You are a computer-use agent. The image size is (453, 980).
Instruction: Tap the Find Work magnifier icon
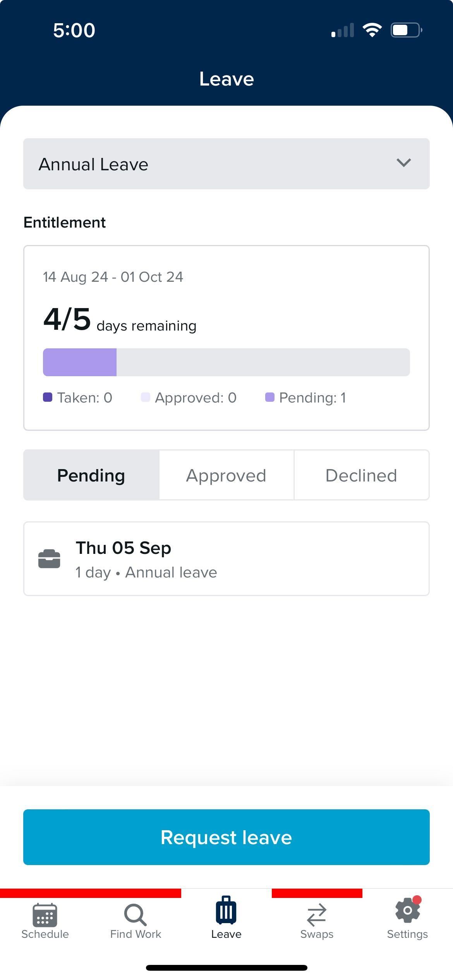[135, 915]
